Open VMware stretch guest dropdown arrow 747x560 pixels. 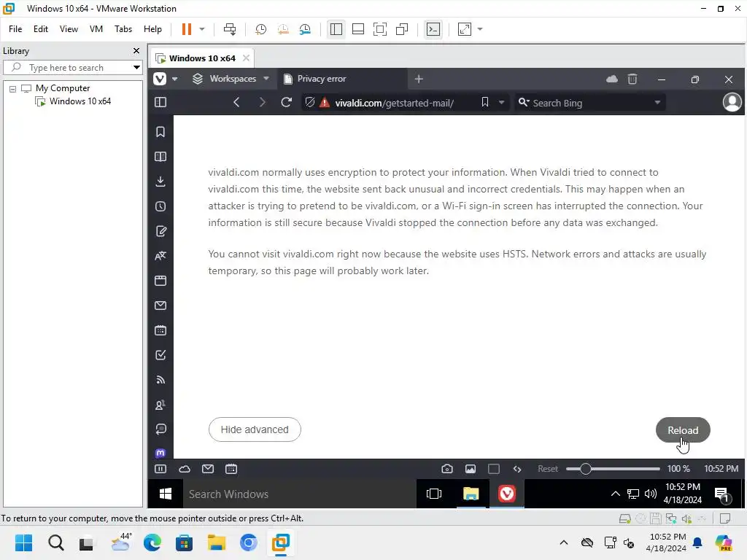[480, 29]
